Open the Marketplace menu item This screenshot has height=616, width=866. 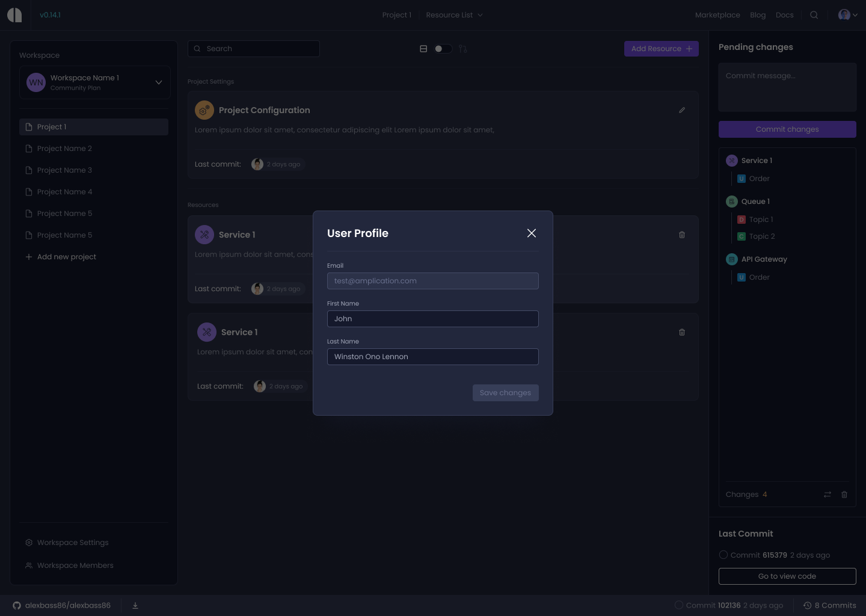(x=717, y=15)
